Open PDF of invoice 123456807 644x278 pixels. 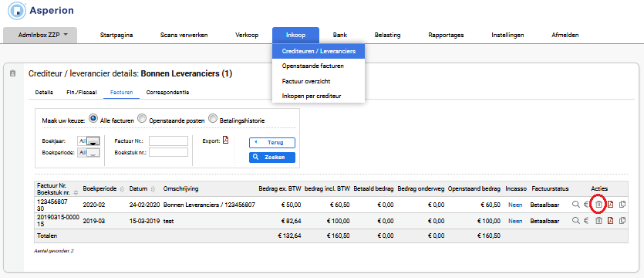pos(610,205)
